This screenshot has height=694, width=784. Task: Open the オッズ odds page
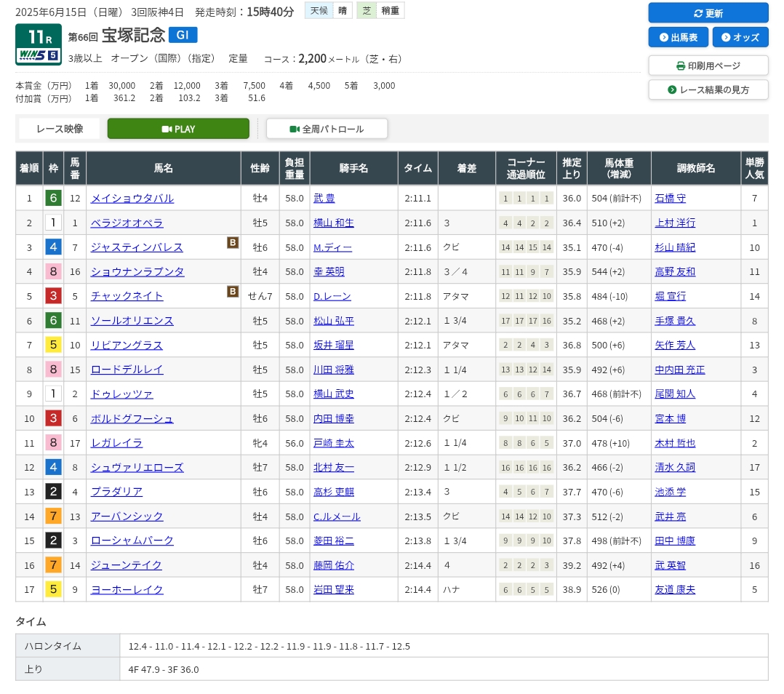tap(740, 38)
